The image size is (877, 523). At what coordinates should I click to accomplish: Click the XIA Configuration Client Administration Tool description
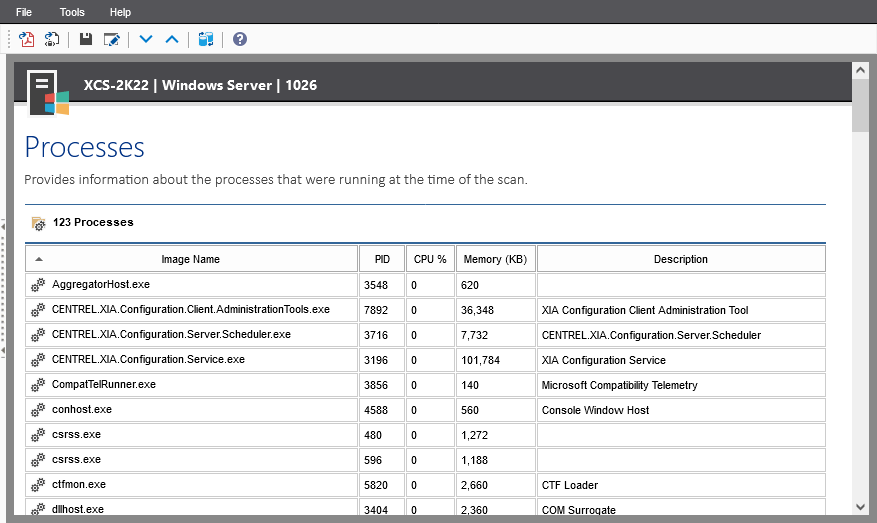645,310
